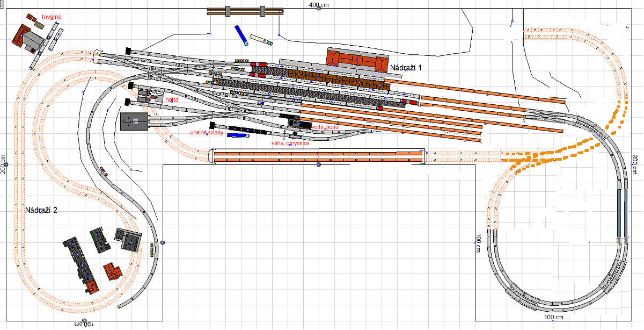Select the diagonal blue vehicle below the bridge
The width and height of the screenshot is (644, 330).
(240, 34)
